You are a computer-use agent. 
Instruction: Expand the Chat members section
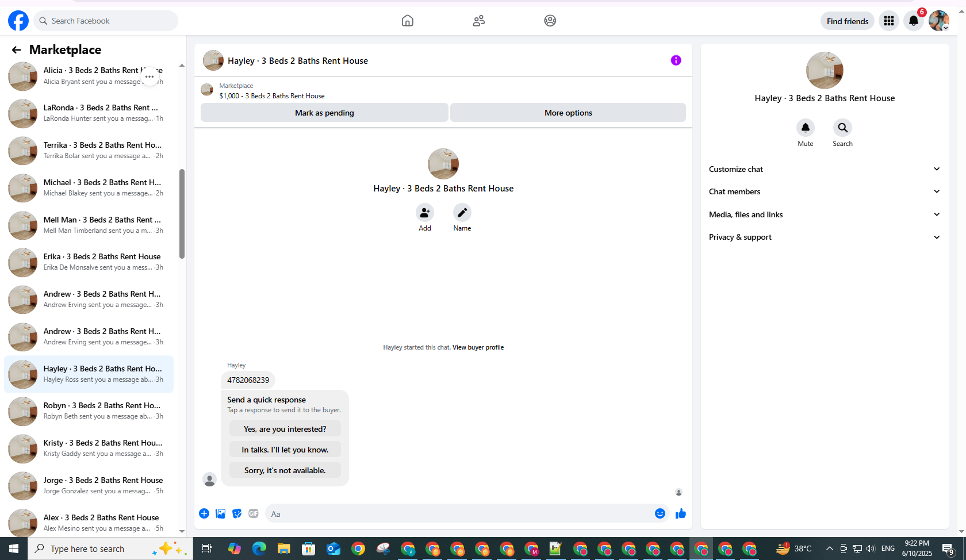click(825, 191)
